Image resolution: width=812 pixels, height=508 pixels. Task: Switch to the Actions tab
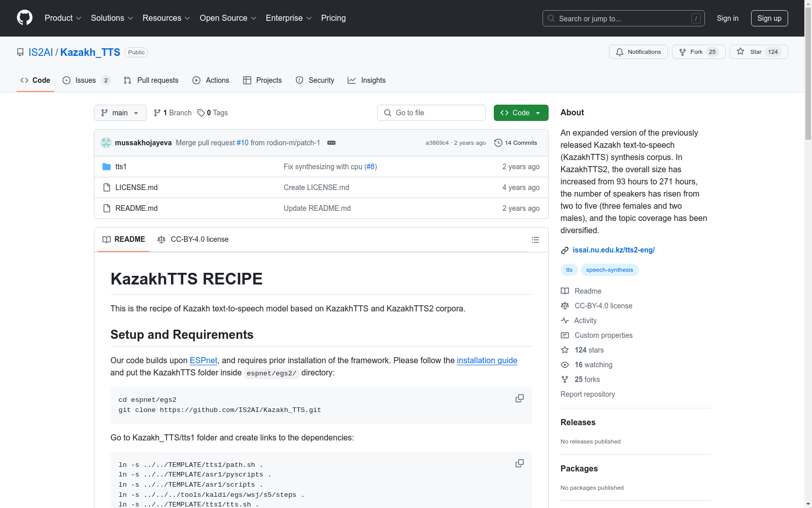[x=211, y=80]
